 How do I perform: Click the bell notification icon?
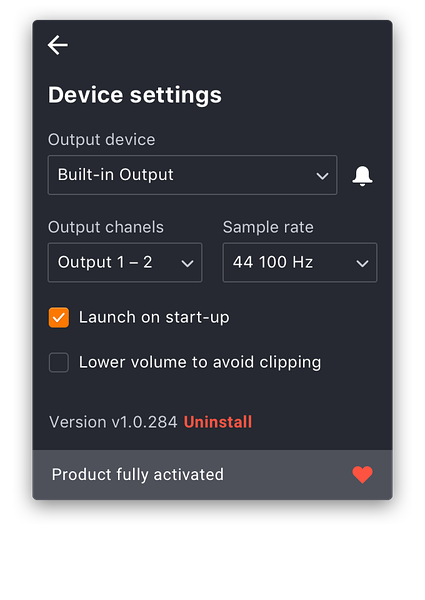coord(362,176)
